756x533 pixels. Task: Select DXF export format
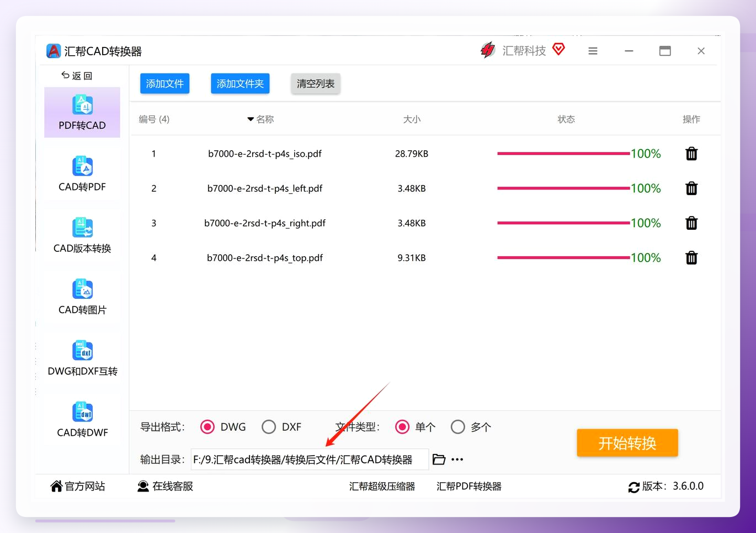point(269,427)
